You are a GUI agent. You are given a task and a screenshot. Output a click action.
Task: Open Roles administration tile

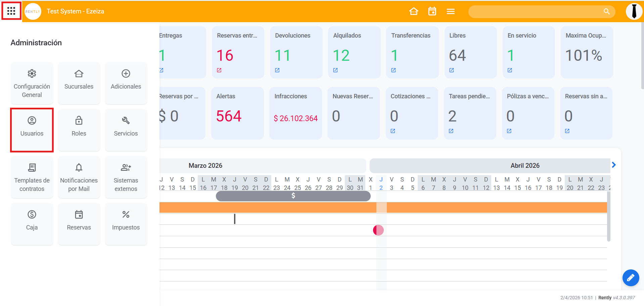pyautogui.click(x=79, y=130)
